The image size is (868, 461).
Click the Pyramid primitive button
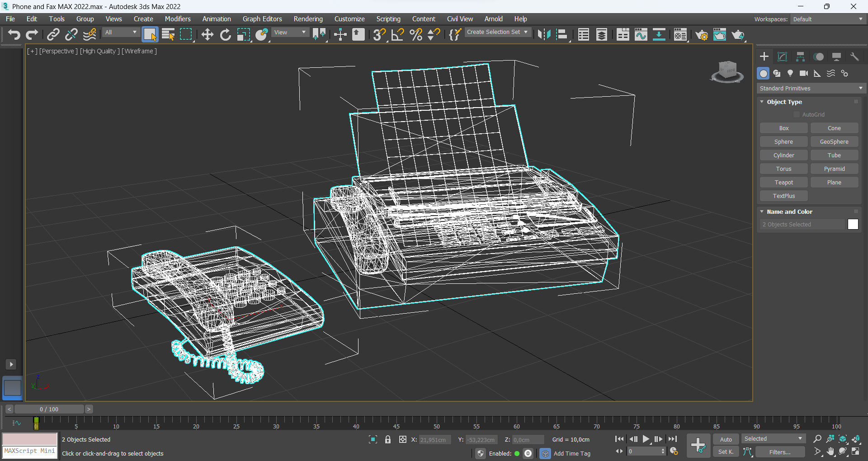834,169
